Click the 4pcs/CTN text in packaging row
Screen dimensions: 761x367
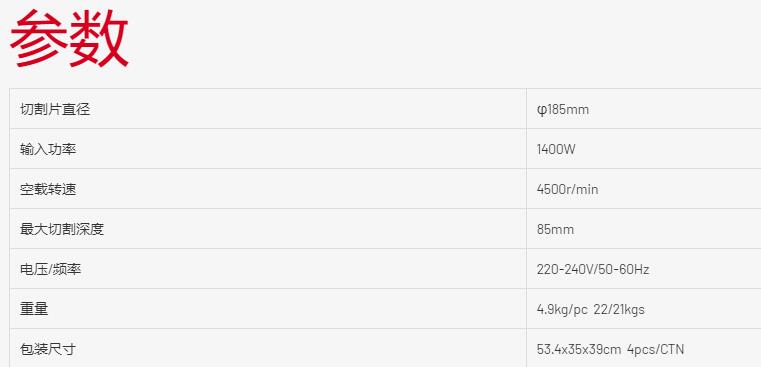[655, 349]
